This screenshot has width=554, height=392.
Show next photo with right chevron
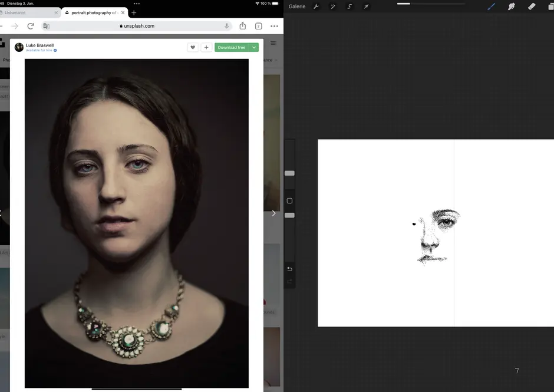(273, 213)
